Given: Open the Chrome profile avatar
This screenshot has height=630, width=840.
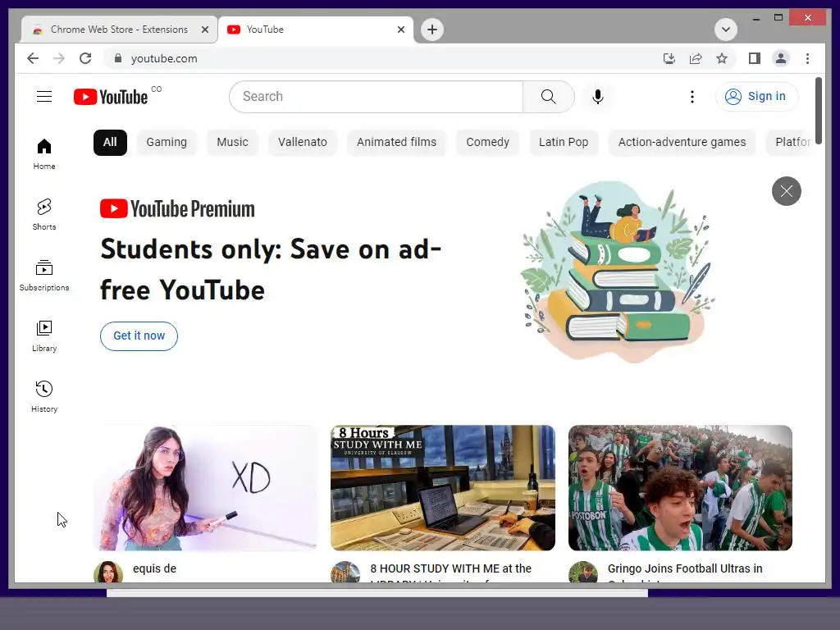Looking at the screenshot, I should click(x=781, y=58).
